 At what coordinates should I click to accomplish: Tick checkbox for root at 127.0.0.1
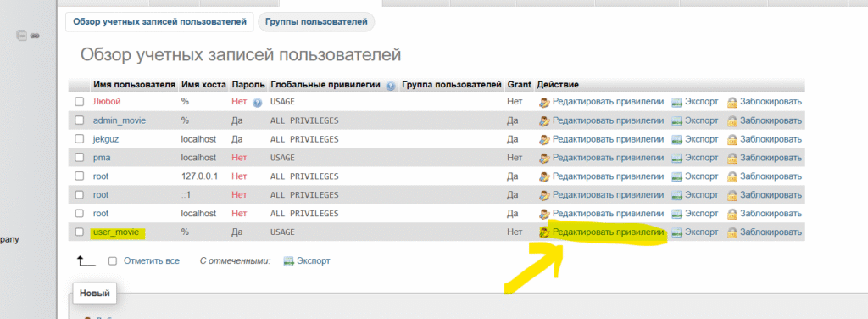click(79, 176)
